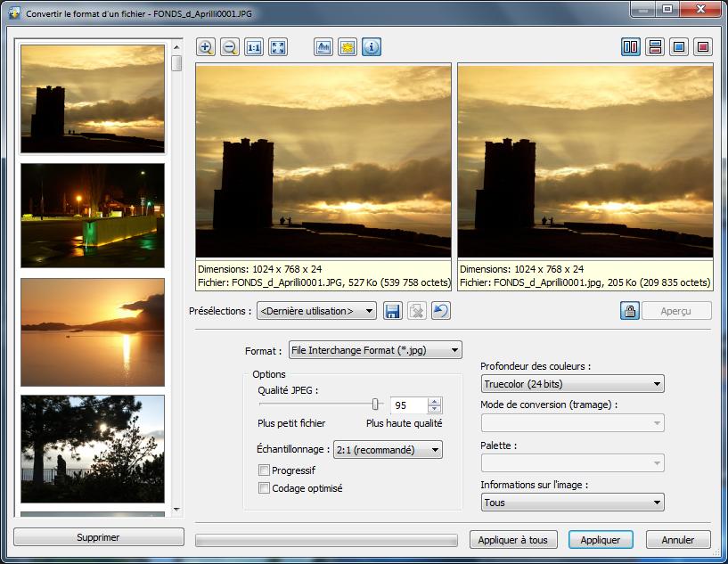Toggle the image information icon
This screenshot has height=564, width=728.
(x=372, y=47)
